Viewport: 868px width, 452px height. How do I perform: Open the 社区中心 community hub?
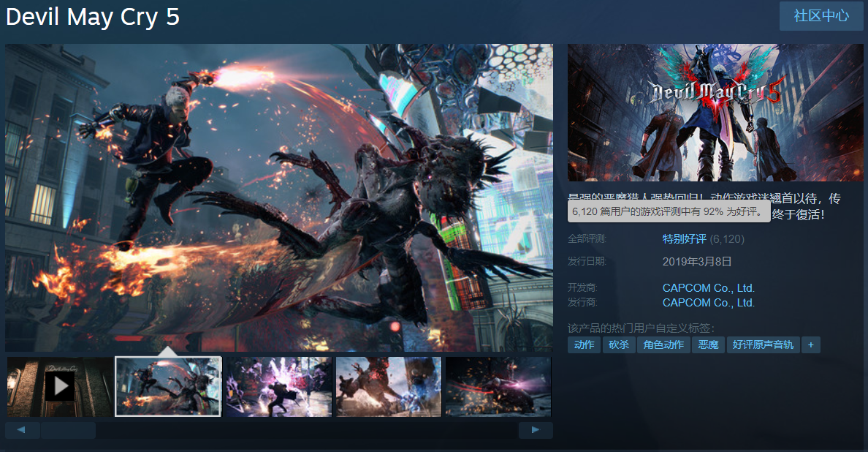click(821, 16)
